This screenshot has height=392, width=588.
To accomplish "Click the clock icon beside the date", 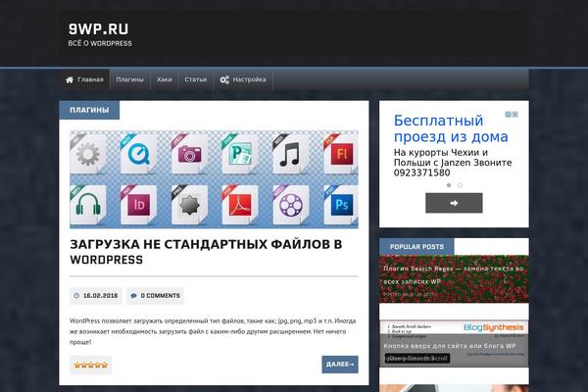I will click(76, 296).
